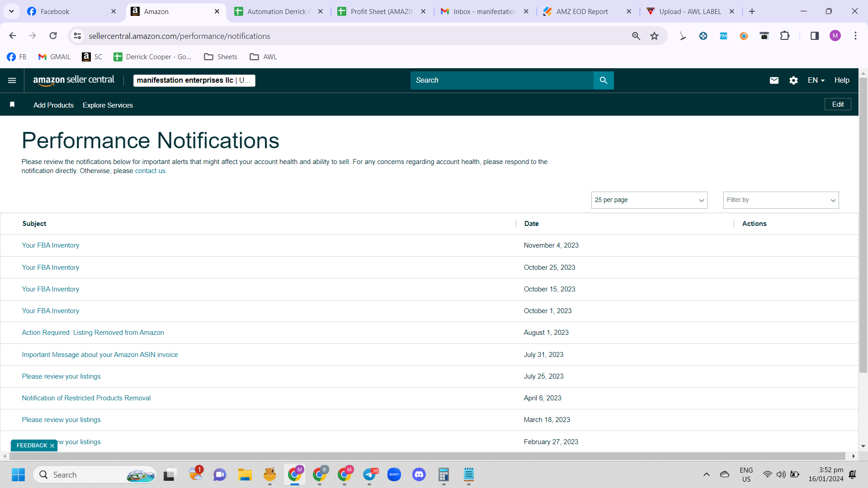Click the search magnifier button in Seller Central

pyautogui.click(x=604, y=80)
